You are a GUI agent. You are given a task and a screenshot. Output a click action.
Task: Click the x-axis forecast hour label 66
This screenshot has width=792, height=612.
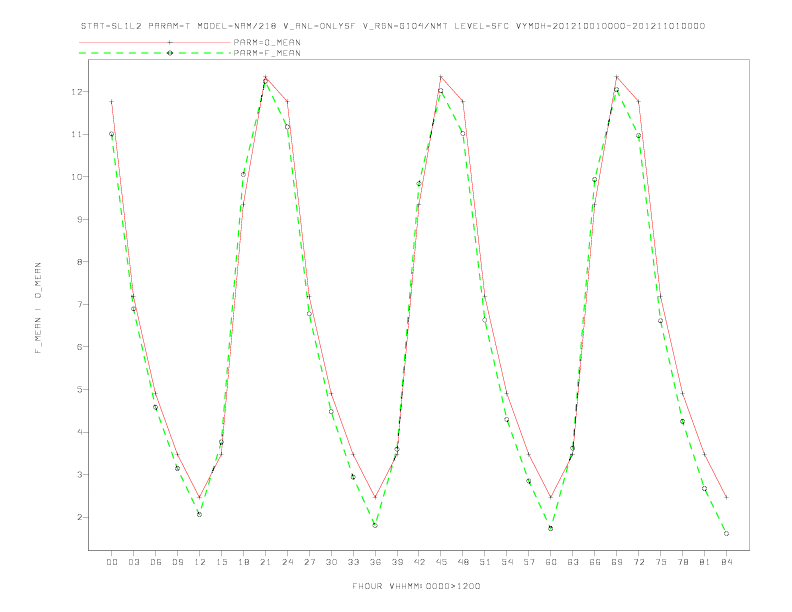[595, 562]
